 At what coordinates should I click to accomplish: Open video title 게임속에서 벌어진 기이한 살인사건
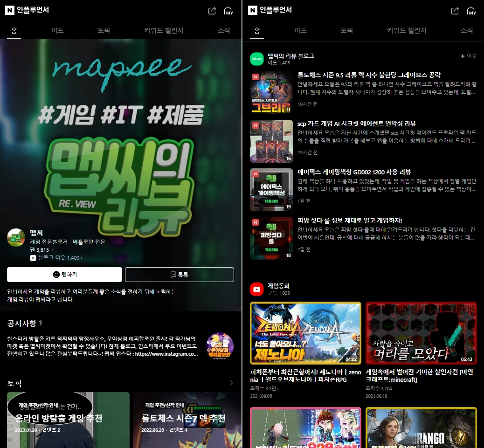tap(419, 376)
